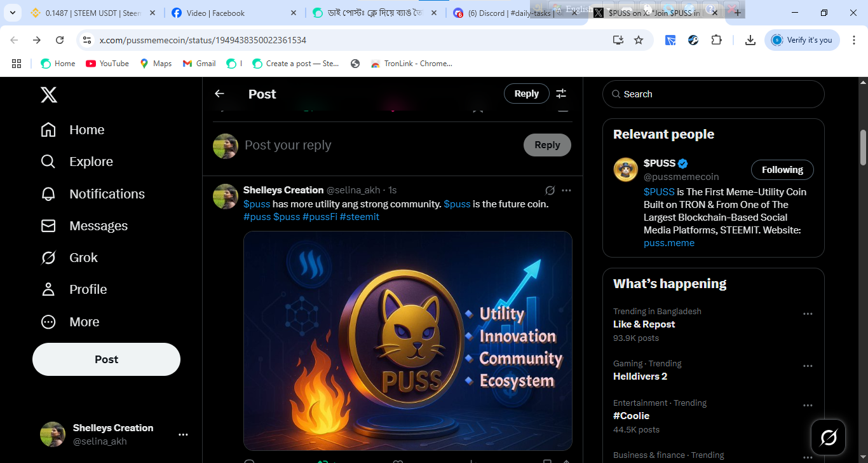The width and height of the screenshot is (868, 463).
Task: Open the #pussFi hashtag
Action: [x=320, y=217]
